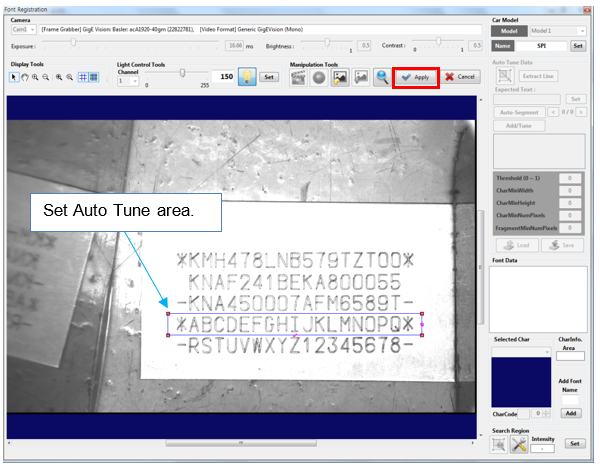600x466 pixels.
Task: Click Set next to light value 150
Action: click(x=268, y=77)
